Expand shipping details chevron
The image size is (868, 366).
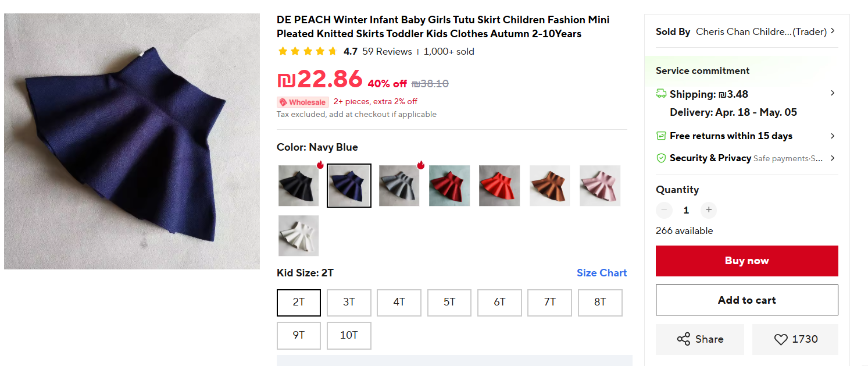833,93
